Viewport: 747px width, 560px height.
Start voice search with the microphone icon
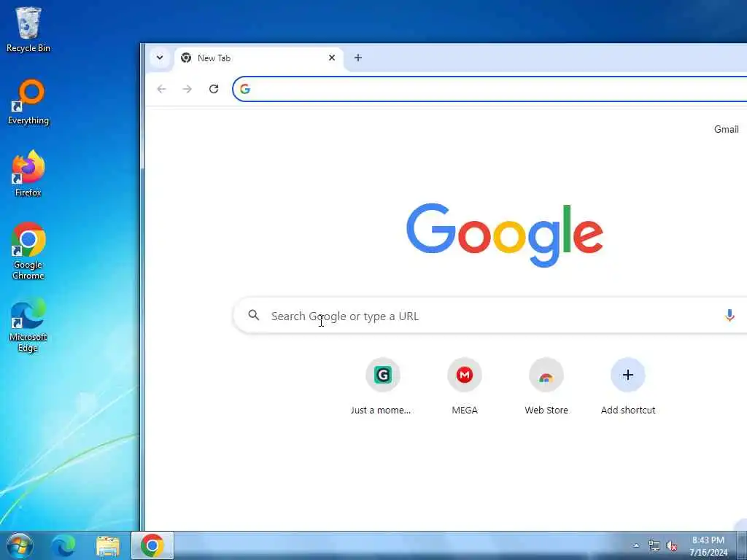pos(729,315)
